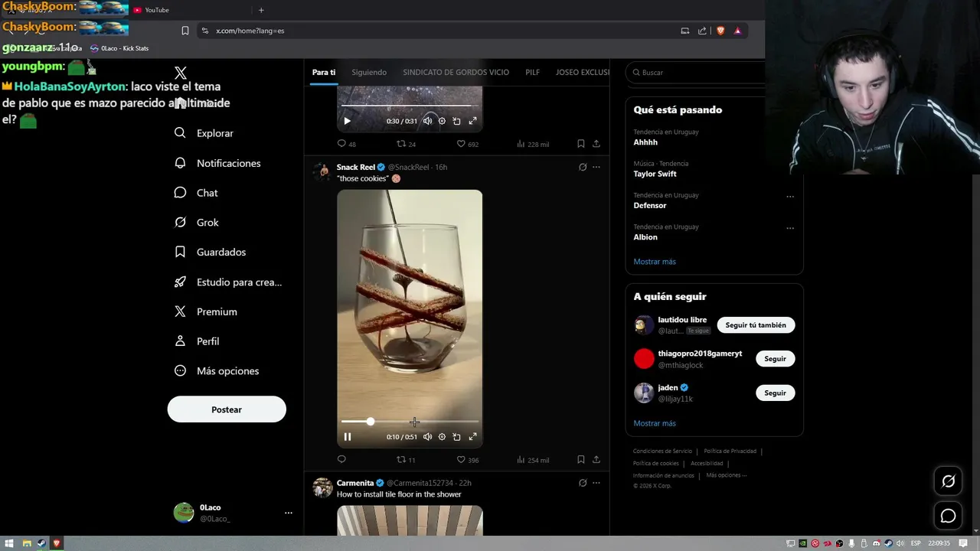Click the Brave Shields lion icon

[x=720, y=31]
